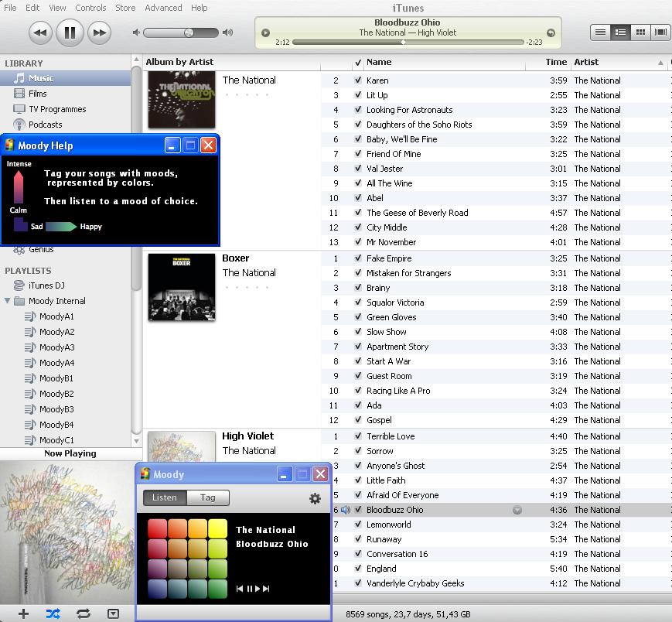
Task: Click Moody's next track icon
Action: point(266,589)
